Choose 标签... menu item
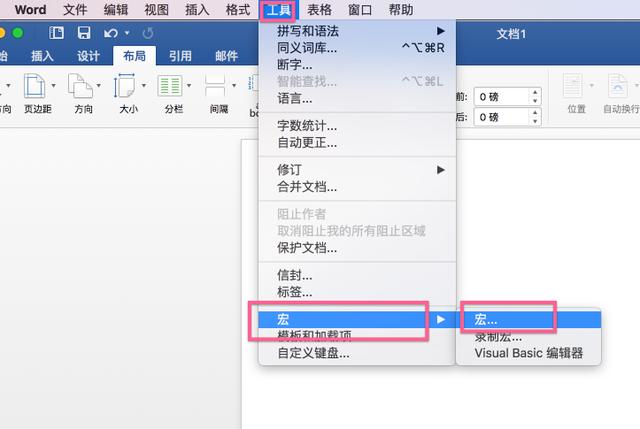Image resolution: width=640 pixels, height=429 pixels. [x=357, y=292]
